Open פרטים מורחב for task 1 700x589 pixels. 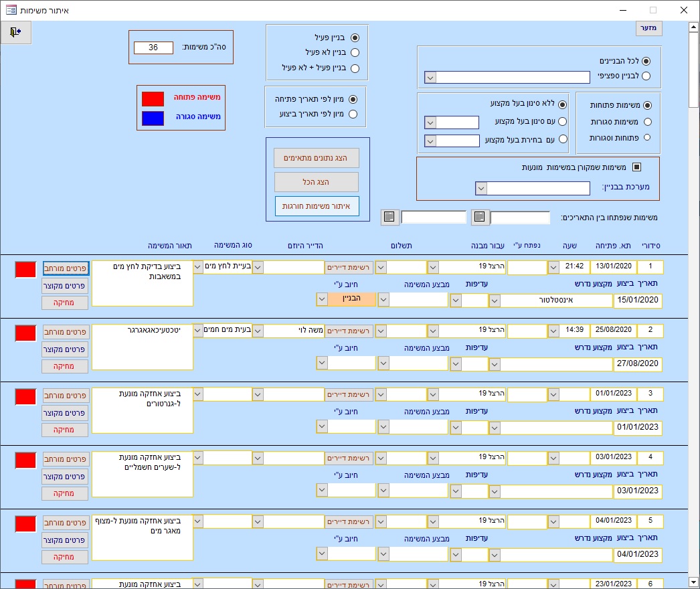66,268
